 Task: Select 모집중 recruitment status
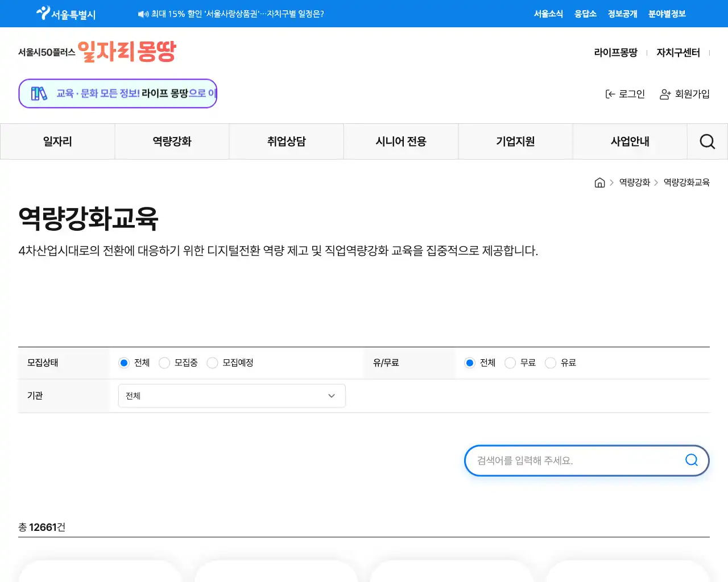click(x=164, y=363)
